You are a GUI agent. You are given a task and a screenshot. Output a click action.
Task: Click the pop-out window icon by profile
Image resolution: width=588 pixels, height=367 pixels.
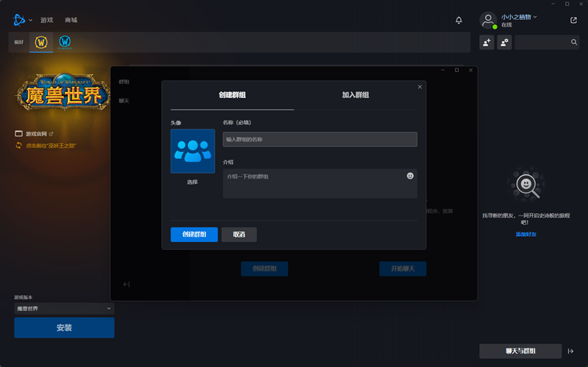coord(573,20)
